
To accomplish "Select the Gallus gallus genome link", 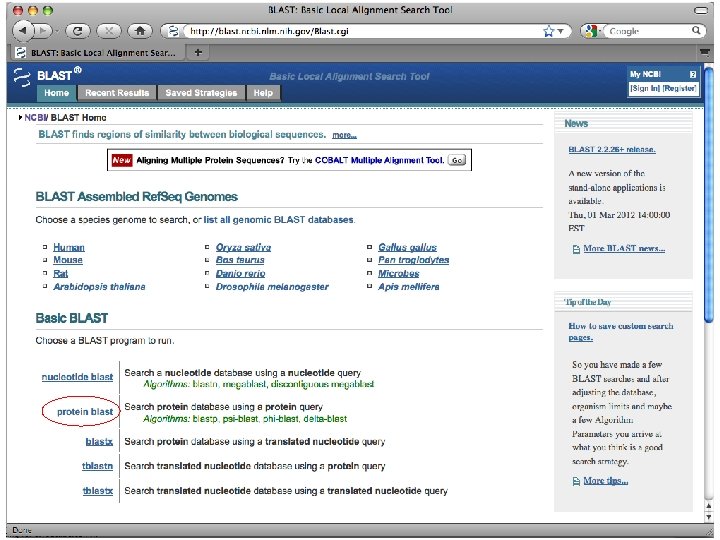I will click(x=407, y=248).
